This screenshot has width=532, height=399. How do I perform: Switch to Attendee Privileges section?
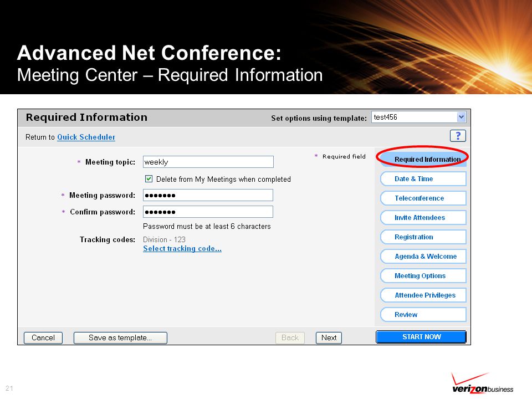coord(423,295)
